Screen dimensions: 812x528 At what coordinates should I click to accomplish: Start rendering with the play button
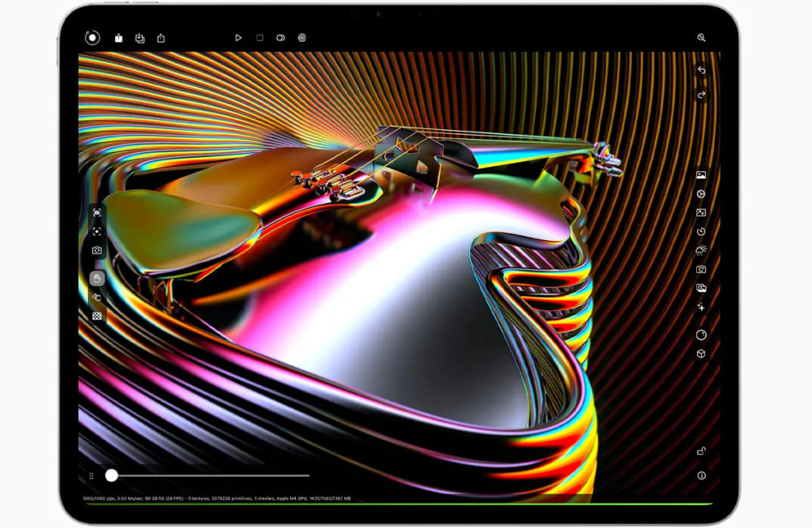pos(238,37)
